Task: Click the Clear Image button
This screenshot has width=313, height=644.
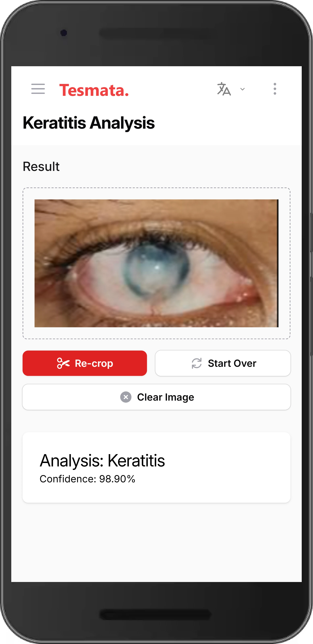Action: (x=157, y=397)
